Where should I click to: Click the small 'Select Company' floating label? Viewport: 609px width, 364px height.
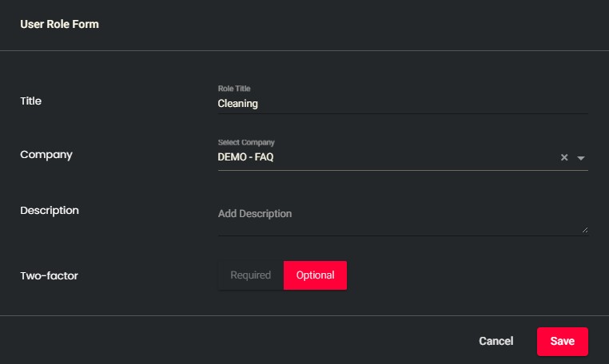(241, 143)
